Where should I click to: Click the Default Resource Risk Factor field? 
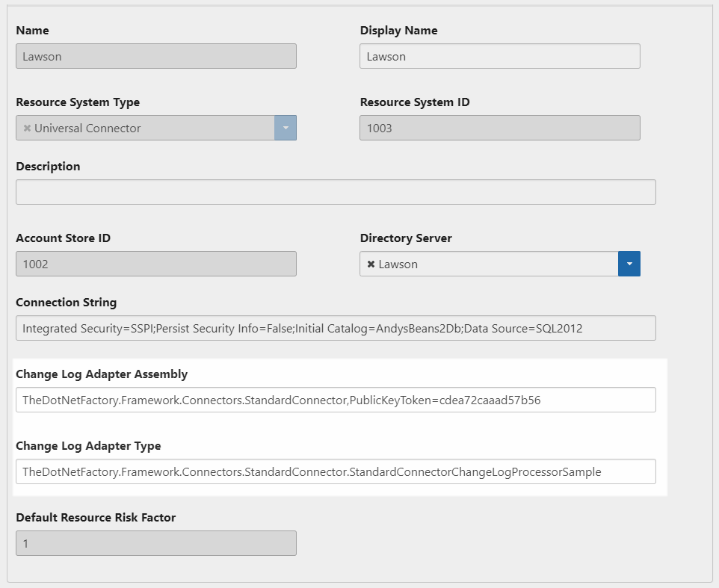coord(155,543)
